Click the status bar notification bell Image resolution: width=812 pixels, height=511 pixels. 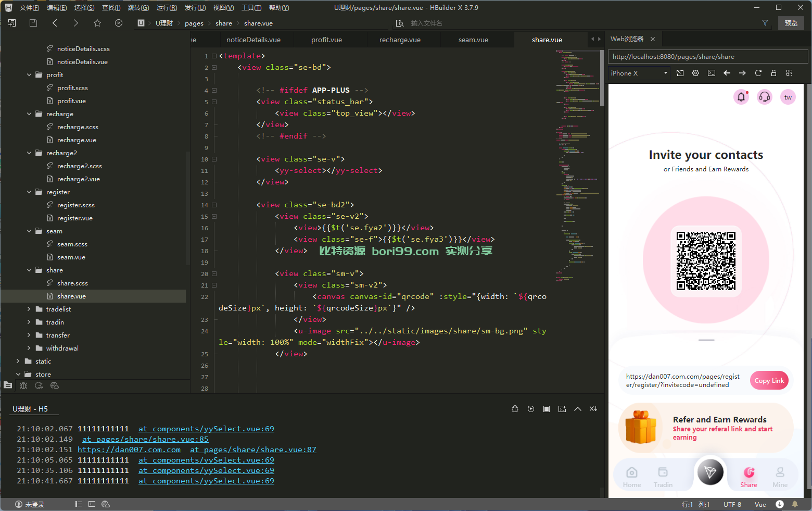click(794, 504)
